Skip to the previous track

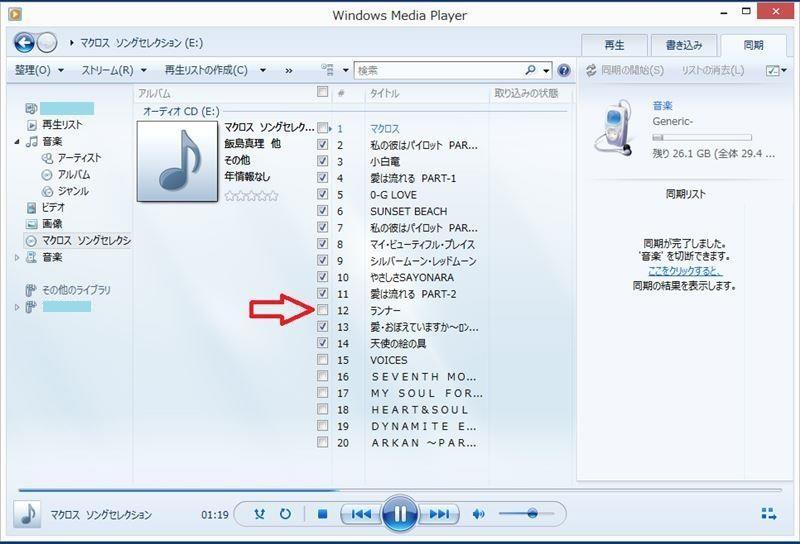pos(361,514)
